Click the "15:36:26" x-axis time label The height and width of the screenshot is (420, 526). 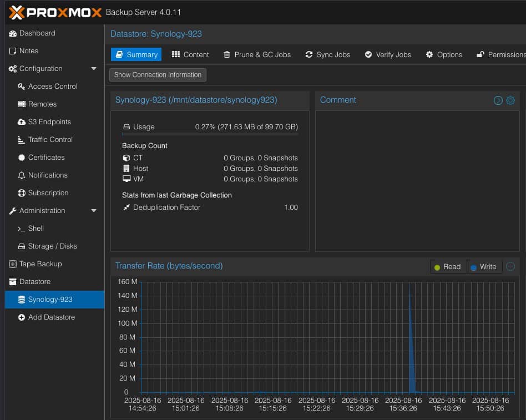pos(403,408)
